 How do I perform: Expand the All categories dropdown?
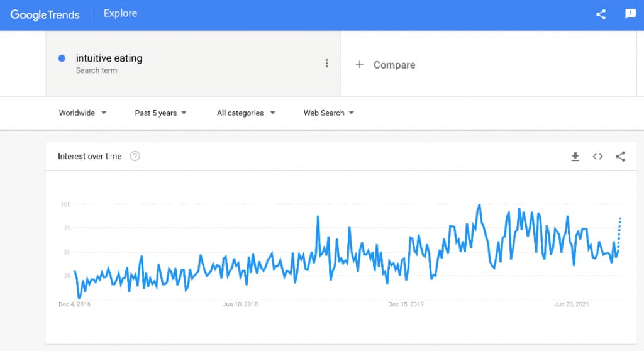click(246, 113)
